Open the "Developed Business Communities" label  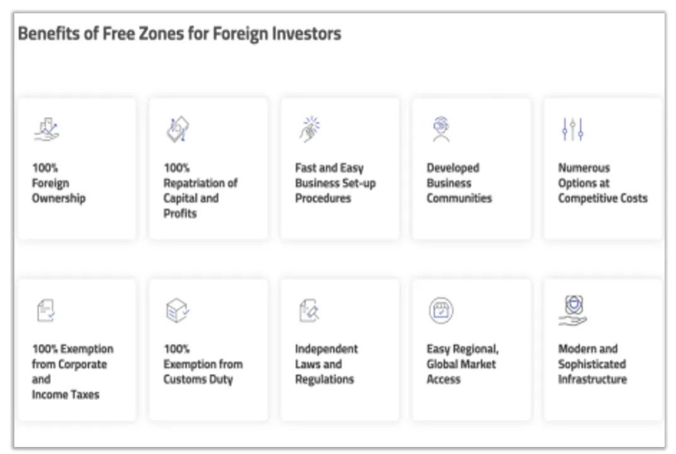[x=459, y=183]
